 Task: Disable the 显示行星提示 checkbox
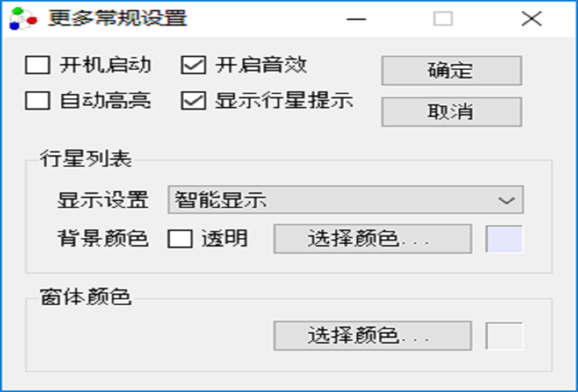pos(193,101)
